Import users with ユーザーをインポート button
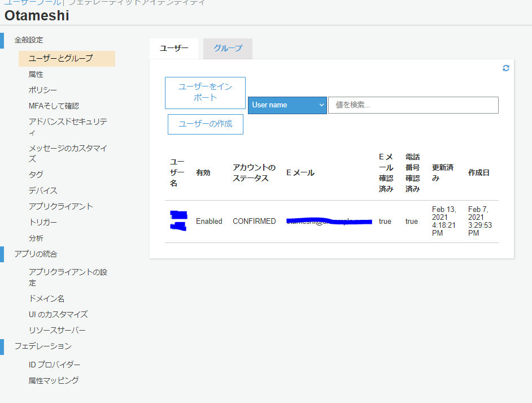Viewport: 532px width, 403px height. [205, 93]
